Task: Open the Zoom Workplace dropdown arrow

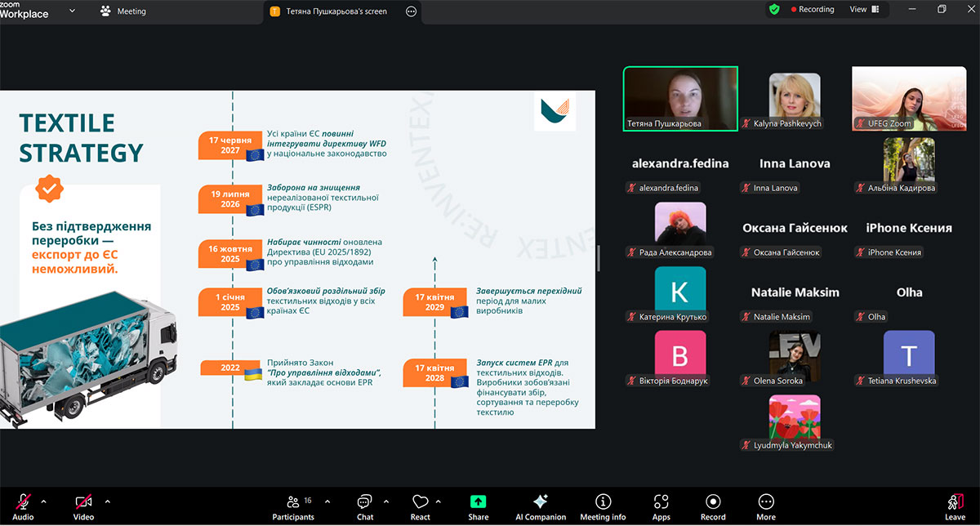Action: (x=72, y=11)
